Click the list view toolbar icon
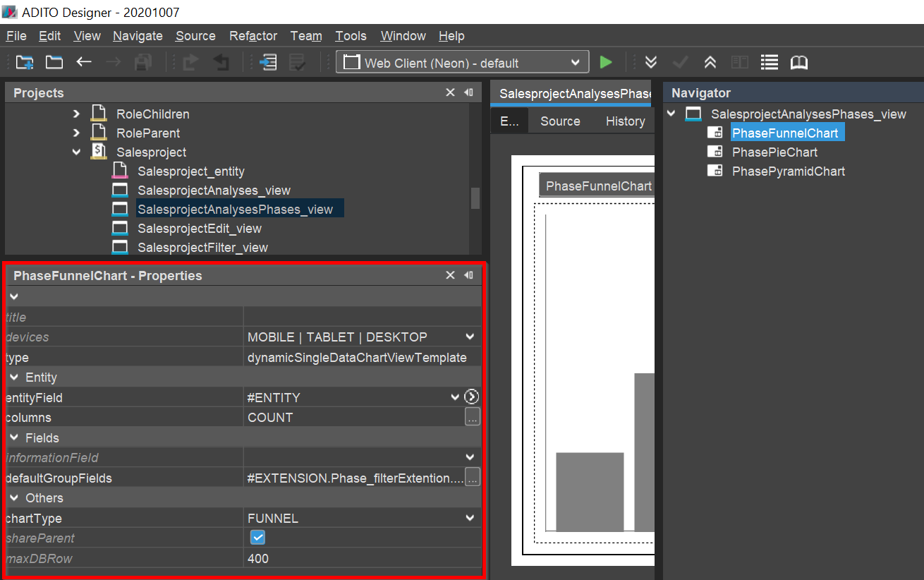The width and height of the screenshot is (924, 580). coord(769,63)
